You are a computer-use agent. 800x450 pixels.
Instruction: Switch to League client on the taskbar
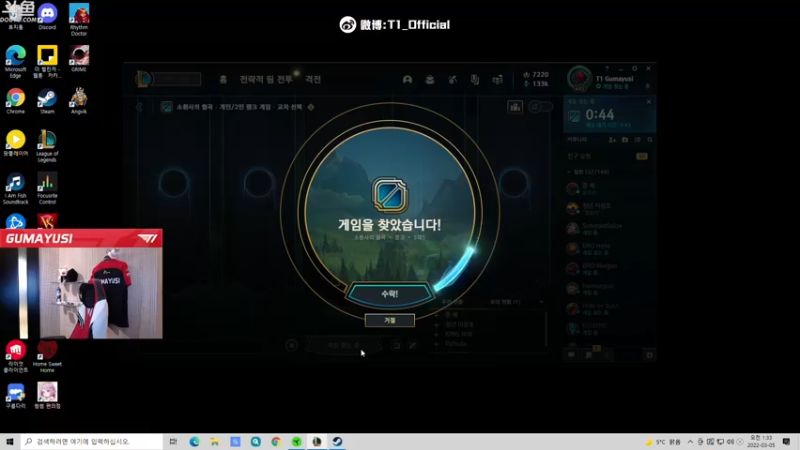click(317, 441)
